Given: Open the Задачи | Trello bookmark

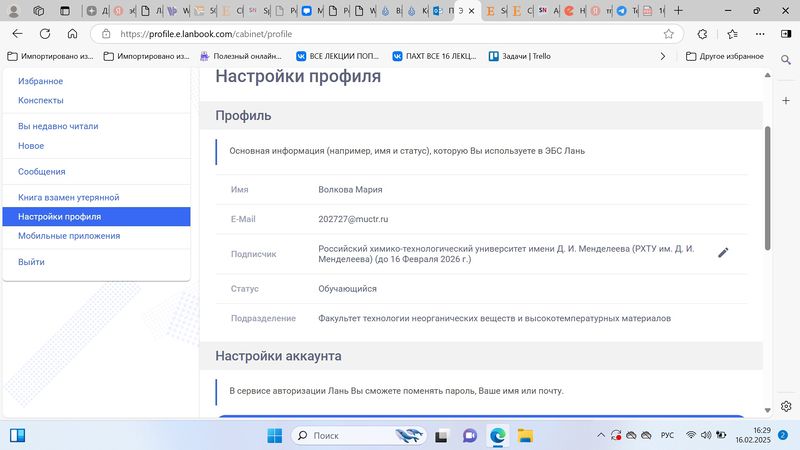Looking at the screenshot, I should click(519, 57).
